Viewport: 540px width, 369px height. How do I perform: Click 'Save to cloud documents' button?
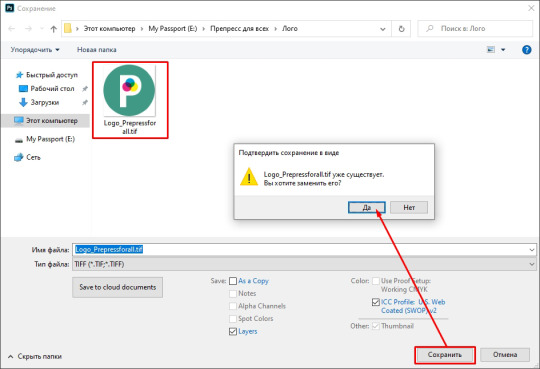117,287
